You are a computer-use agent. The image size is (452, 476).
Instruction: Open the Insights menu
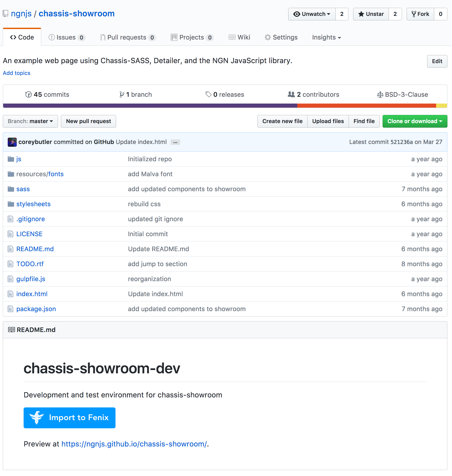[x=326, y=37]
